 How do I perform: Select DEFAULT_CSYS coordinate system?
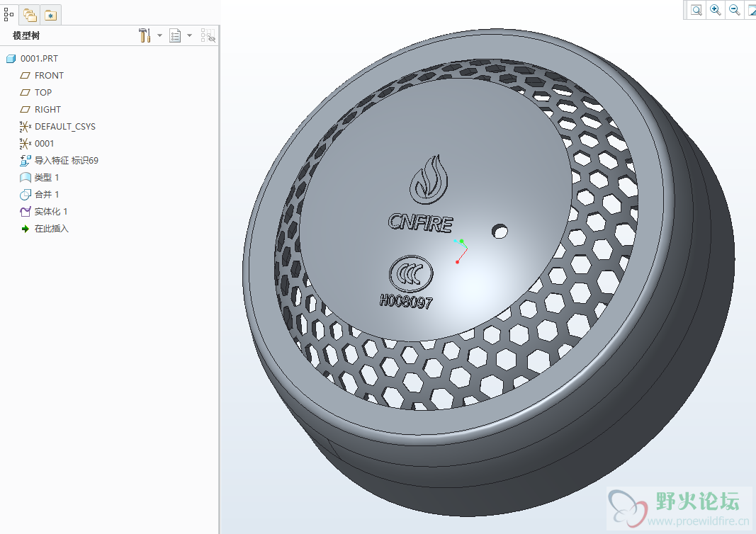pyautogui.click(x=64, y=126)
